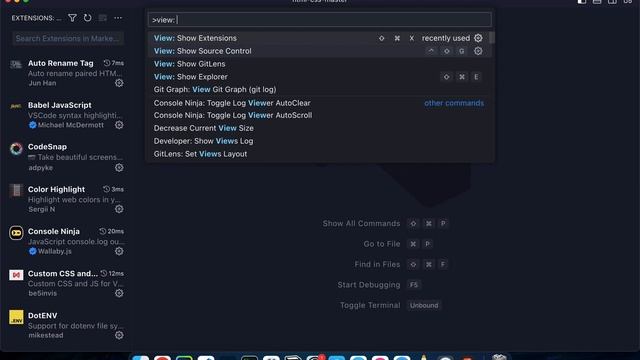The image size is (640, 360).
Task: Manage gear for Color Highlight
Action: coord(119,209)
